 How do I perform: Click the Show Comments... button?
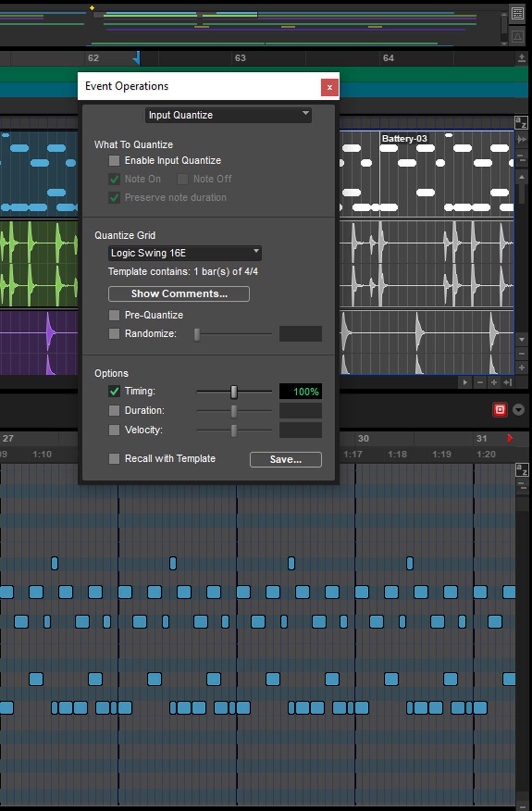click(179, 294)
